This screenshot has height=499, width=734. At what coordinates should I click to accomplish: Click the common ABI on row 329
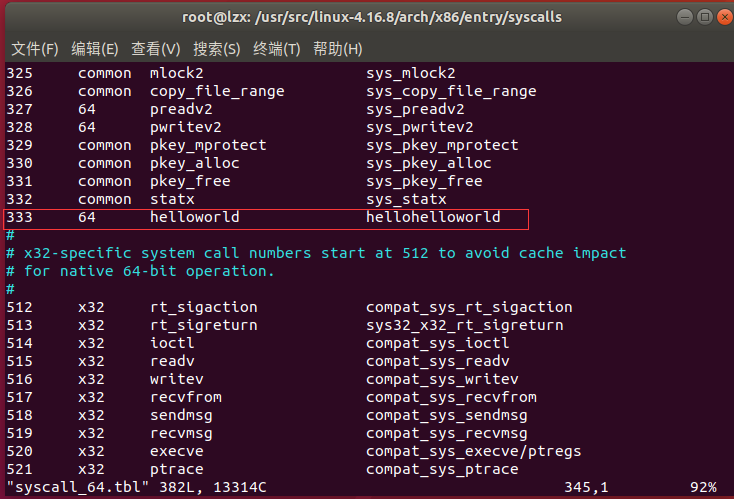[105, 145]
